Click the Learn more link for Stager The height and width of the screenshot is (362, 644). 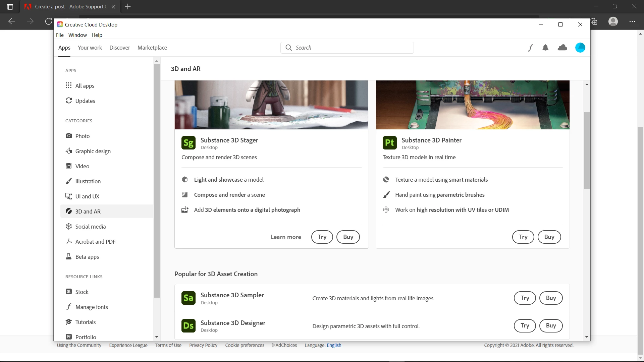click(285, 237)
